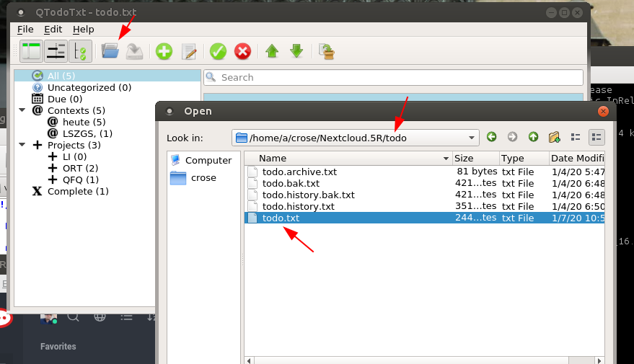
Task: Select the LI (0) project
Action: click(74, 156)
